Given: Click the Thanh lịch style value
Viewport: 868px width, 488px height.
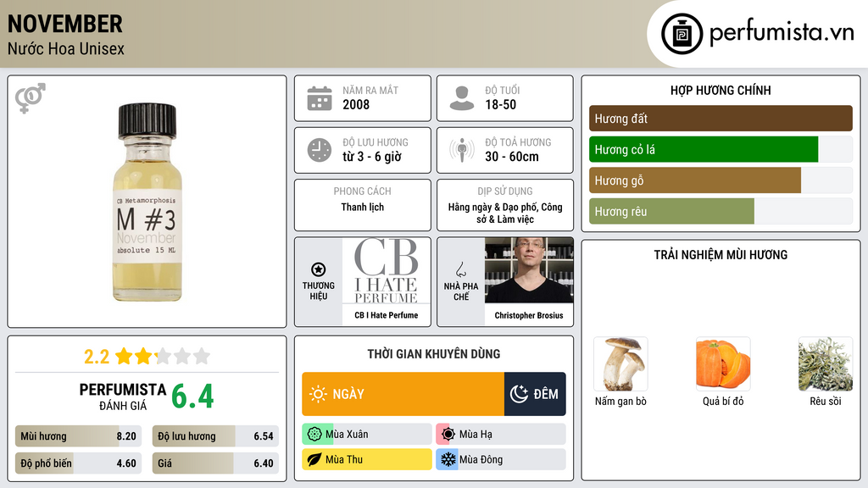Looking at the screenshot, I should tap(362, 207).
